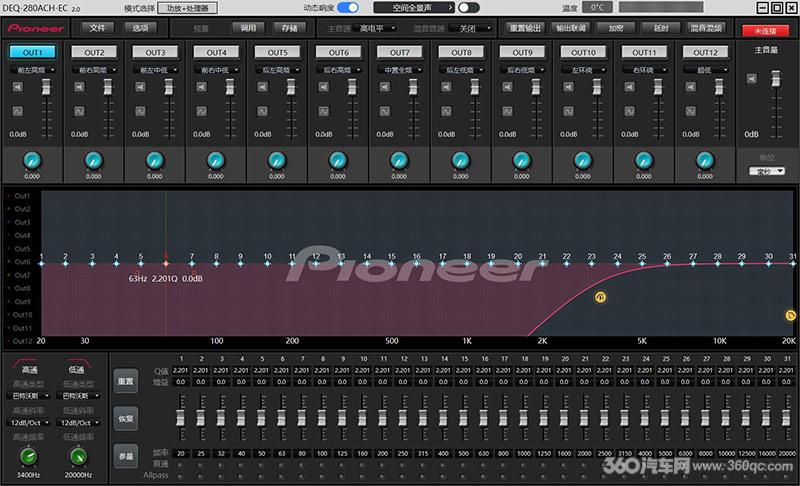This screenshot has width=800, height=486.
Task: Mute the OUT2 channel speaker icon
Action: tap(79, 87)
